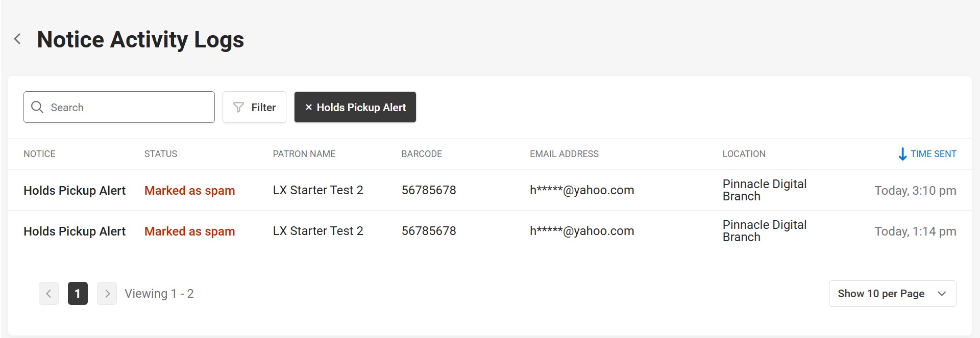The image size is (980, 338).
Task: Open the Show 10 per Page dropdown
Action: (892, 294)
